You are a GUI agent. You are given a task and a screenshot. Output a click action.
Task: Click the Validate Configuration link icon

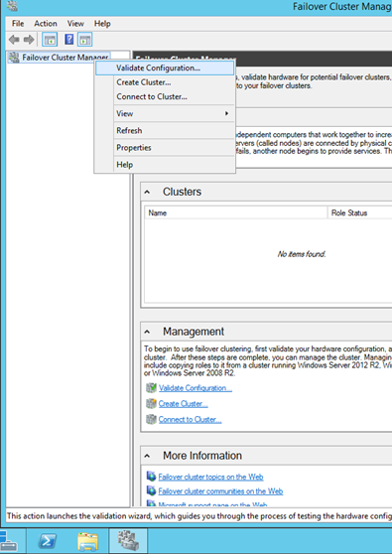click(151, 388)
